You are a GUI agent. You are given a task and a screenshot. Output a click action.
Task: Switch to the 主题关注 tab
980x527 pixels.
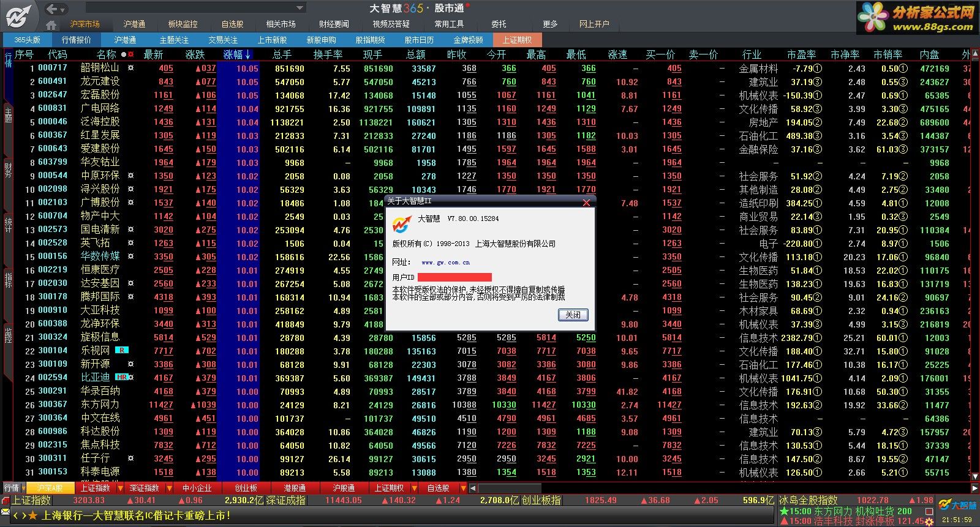(174, 40)
